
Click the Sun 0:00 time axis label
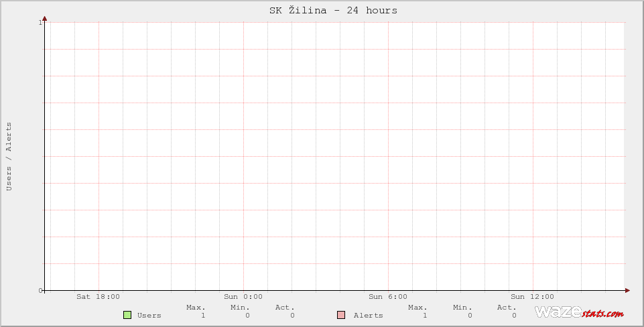pos(243,296)
